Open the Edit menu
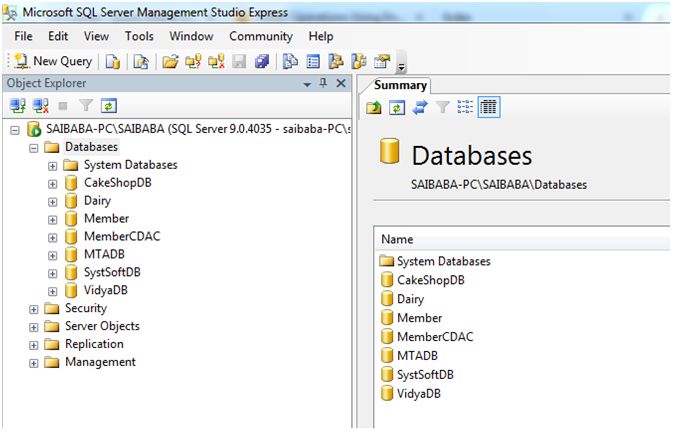 tap(58, 36)
